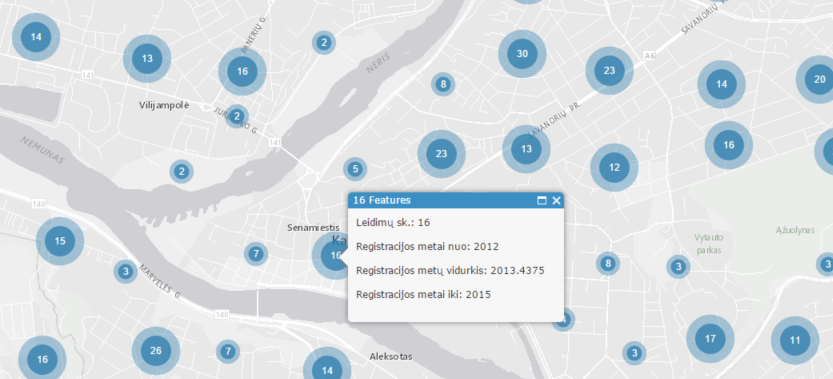
Task: Open cluster 2 beside the Neris label
Action: tap(324, 43)
